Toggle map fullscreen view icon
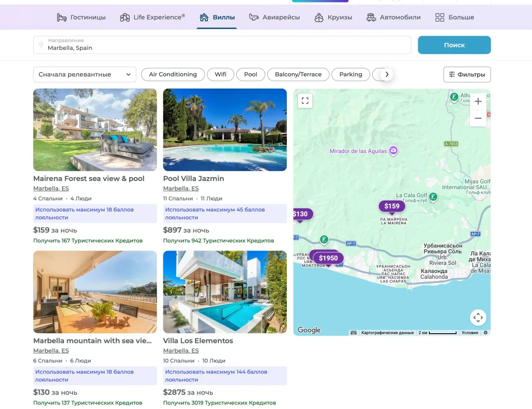Screen dimensions: 532x409 pos(305,101)
